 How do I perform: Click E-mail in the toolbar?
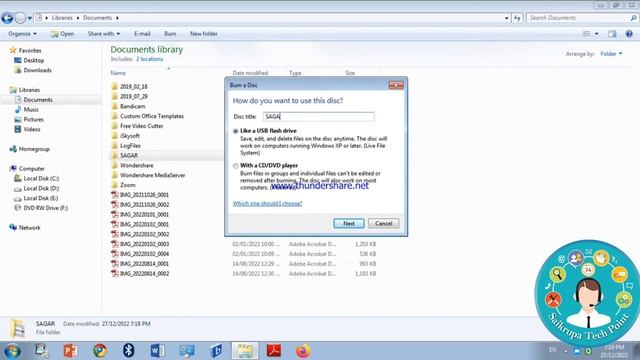pos(142,34)
